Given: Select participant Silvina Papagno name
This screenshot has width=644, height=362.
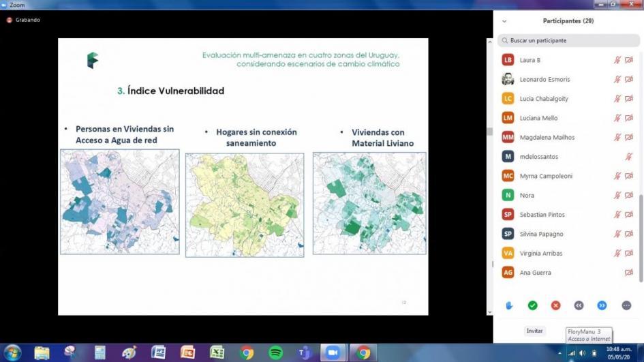Looking at the screenshot, I should 541,234.
